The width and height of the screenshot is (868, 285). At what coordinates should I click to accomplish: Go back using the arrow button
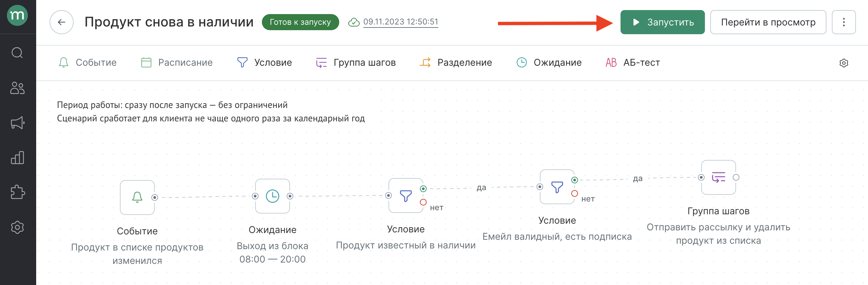click(x=61, y=22)
